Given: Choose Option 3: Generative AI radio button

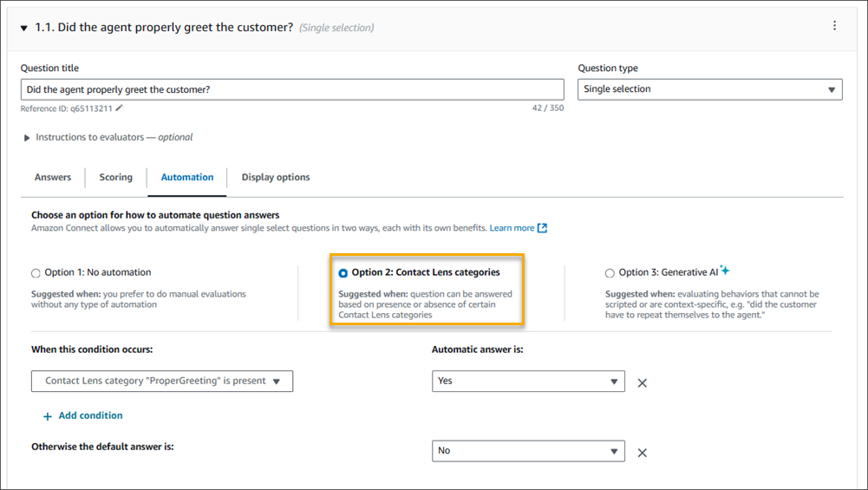Looking at the screenshot, I should (x=610, y=273).
